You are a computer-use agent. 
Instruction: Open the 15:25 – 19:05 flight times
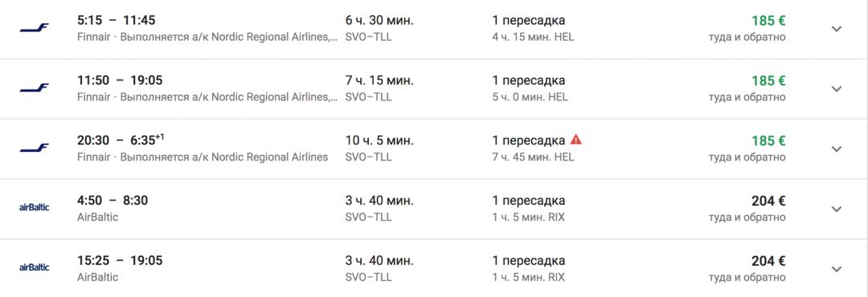[120, 261]
